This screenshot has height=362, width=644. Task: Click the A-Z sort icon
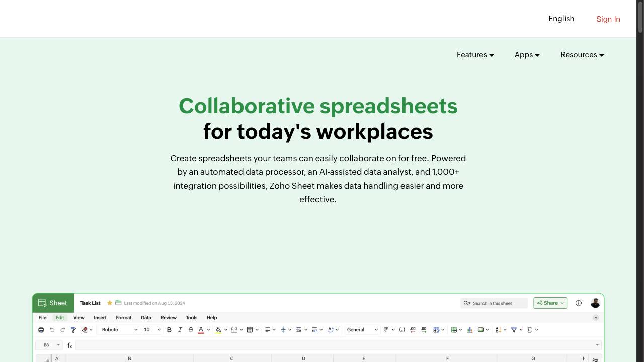[498, 330]
